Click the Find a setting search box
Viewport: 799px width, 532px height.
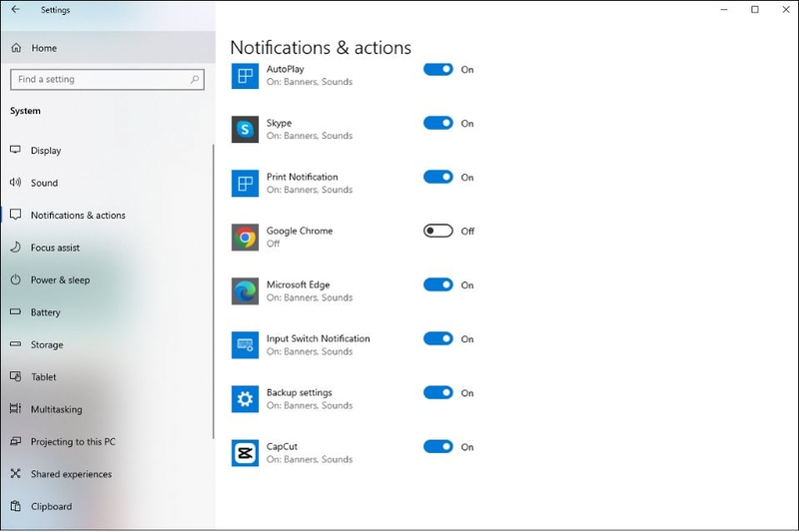tap(108, 80)
